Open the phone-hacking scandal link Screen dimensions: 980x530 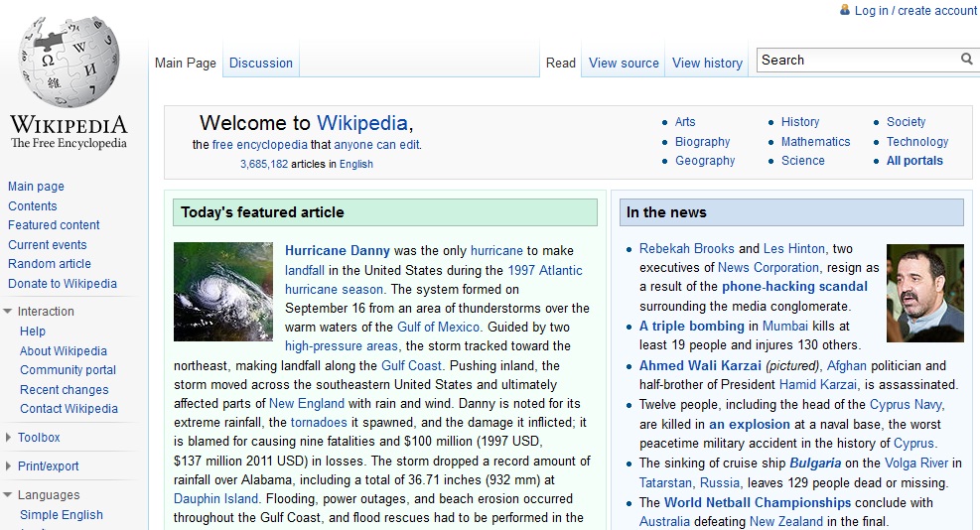794,287
